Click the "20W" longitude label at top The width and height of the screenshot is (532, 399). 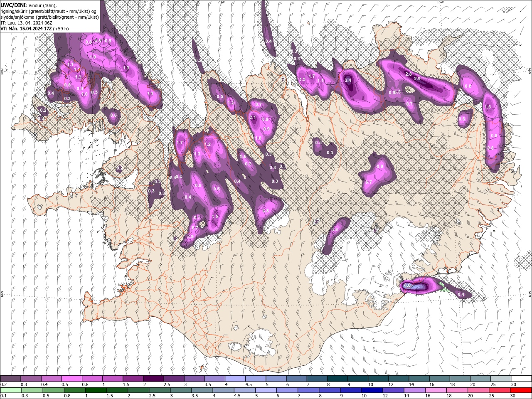221,2
